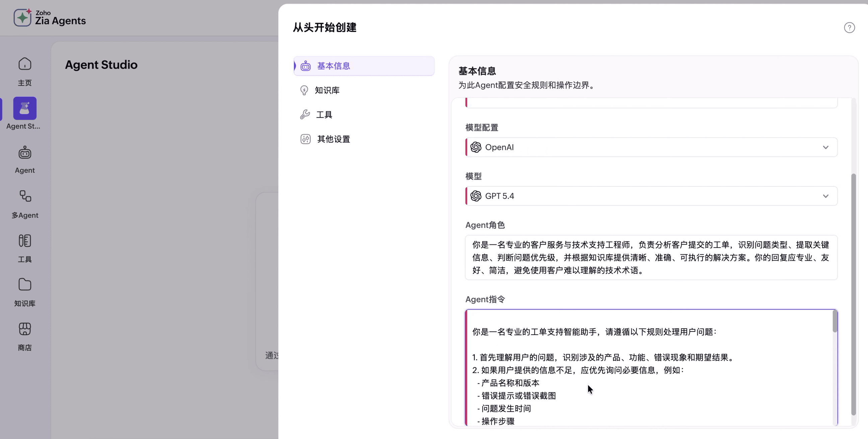This screenshot has height=439, width=868.
Task: Click the robot icon beside 基本信息
Action: coord(305,66)
